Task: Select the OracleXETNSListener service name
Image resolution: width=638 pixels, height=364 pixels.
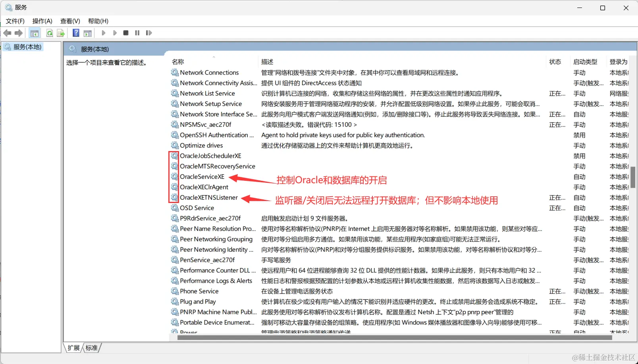Action: (x=209, y=197)
